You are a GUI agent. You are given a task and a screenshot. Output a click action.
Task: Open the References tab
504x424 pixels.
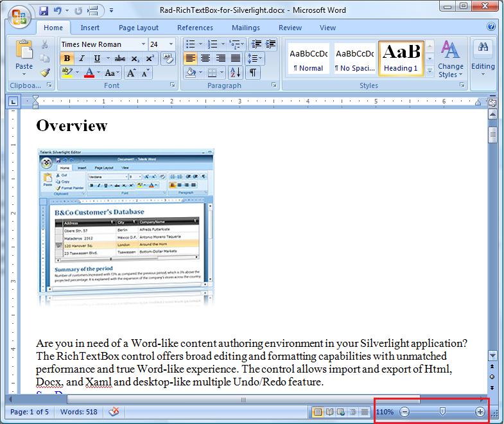(x=195, y=28)
